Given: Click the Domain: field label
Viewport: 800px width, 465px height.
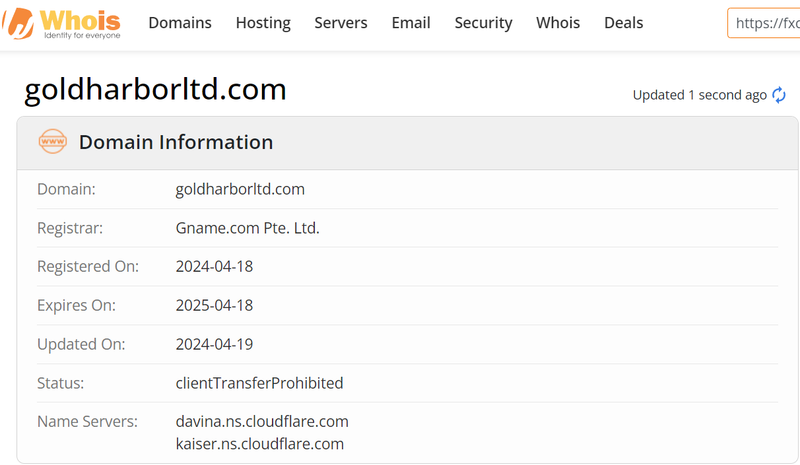Looking at the screenshot, I should pyautogui.click(x=66, y=189).
